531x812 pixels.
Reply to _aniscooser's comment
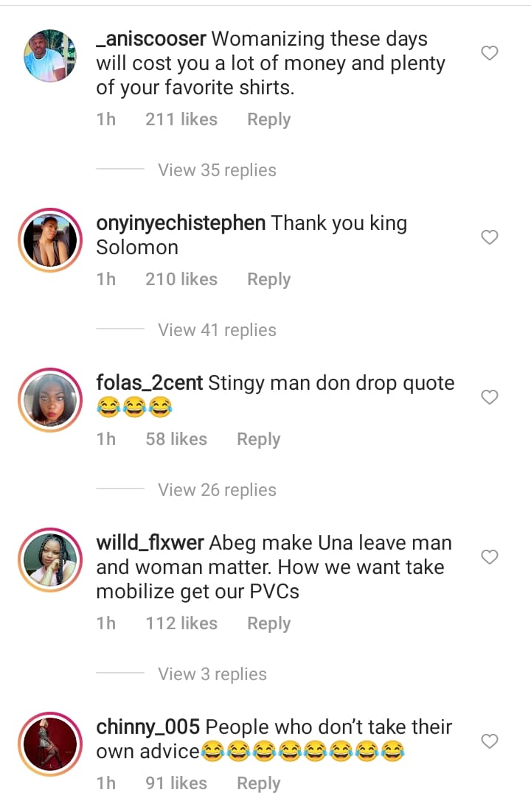click(268, 119)
